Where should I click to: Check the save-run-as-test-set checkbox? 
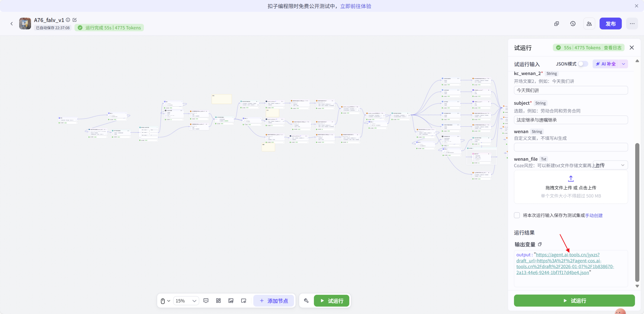coord(517,215)
